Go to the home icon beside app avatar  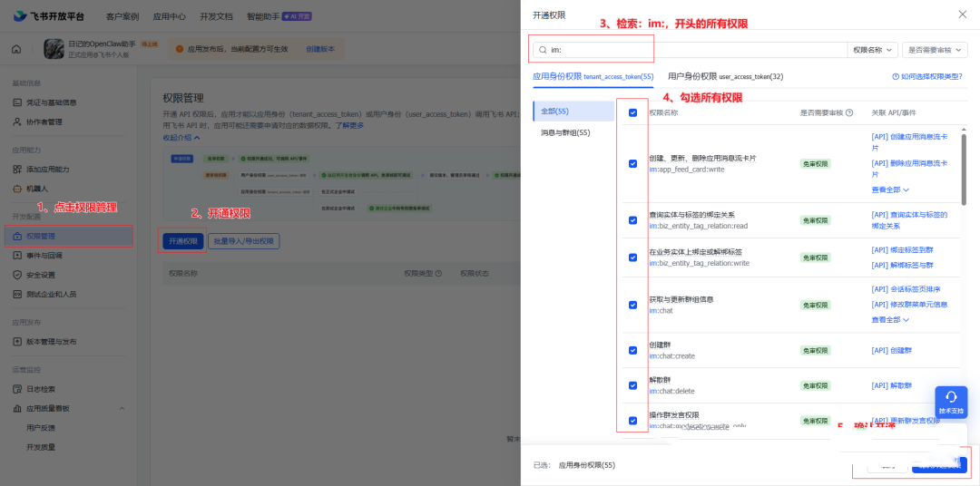point(16,49)
